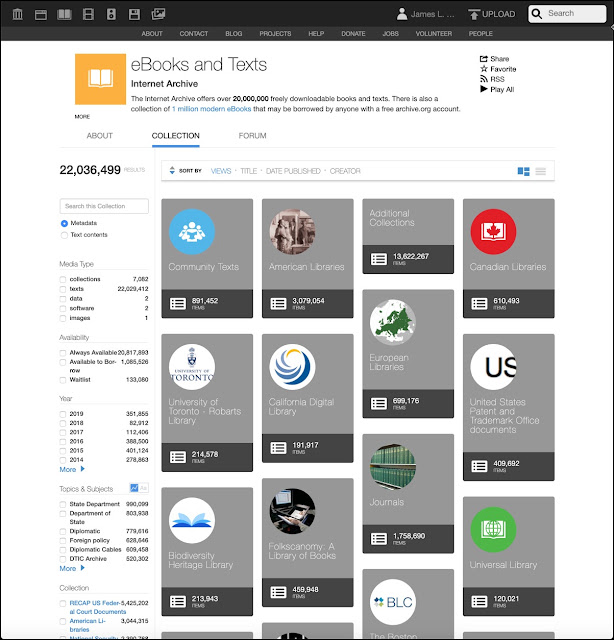Click the Favorite star icon

(484, 69)
